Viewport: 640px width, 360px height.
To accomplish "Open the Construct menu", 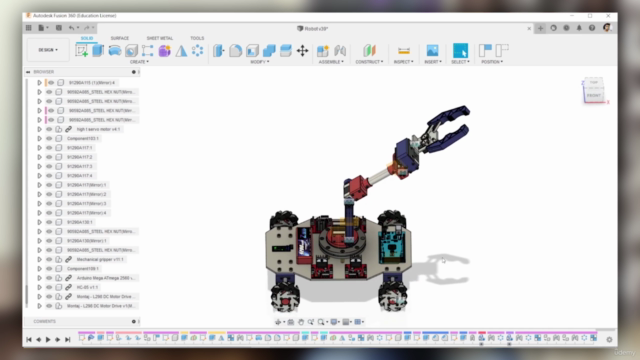I will [369, 62].
